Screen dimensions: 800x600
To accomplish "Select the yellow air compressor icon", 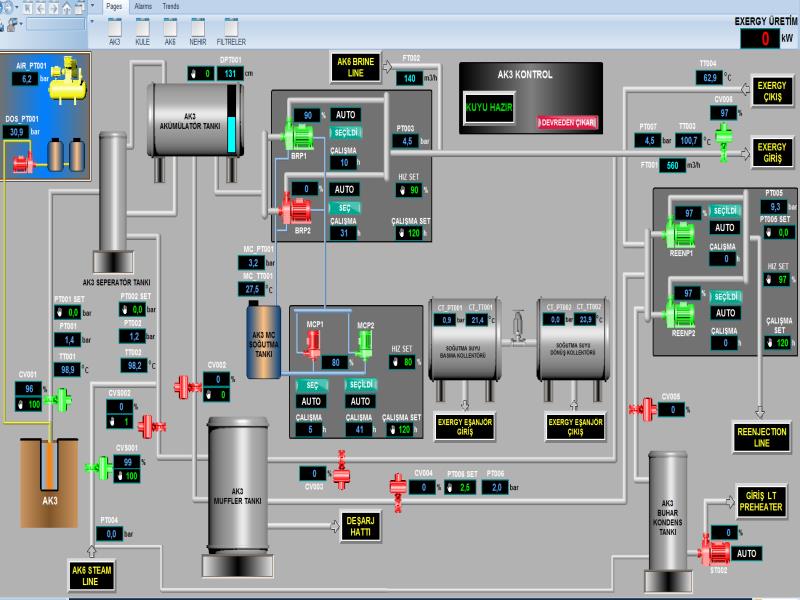I will (x=68, y=81).
